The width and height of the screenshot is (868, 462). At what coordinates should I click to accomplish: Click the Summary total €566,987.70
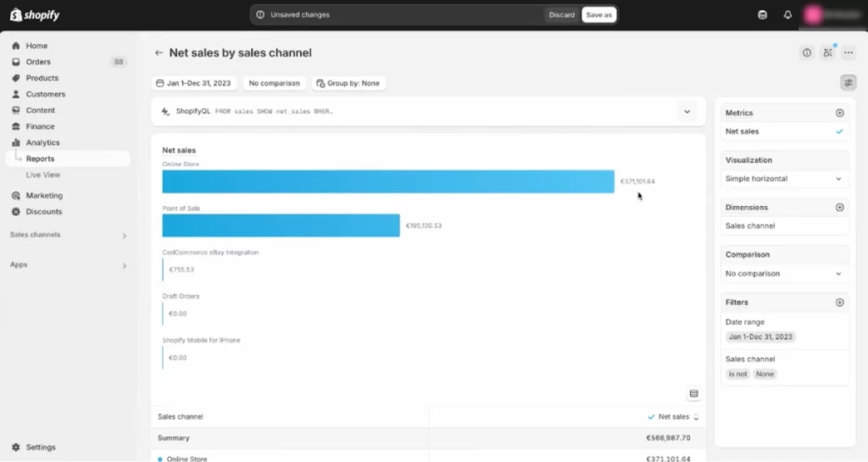click(668, 437)
